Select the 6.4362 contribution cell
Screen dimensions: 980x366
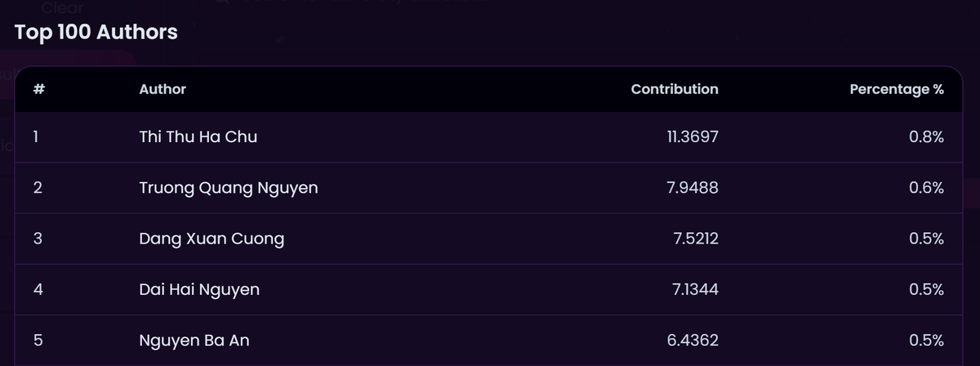click(693, 340)
